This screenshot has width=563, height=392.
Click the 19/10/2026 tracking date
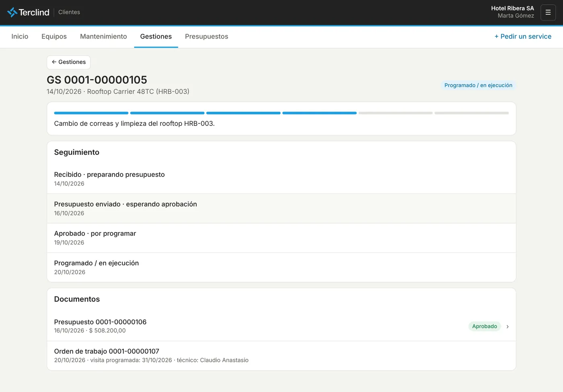69,243
